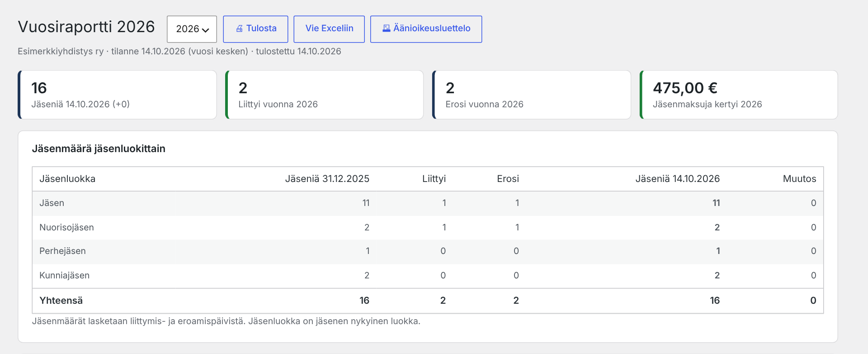Click the chevron in the year selector
The height and width of the screenshot is (354, 868).
coord(206,30)
